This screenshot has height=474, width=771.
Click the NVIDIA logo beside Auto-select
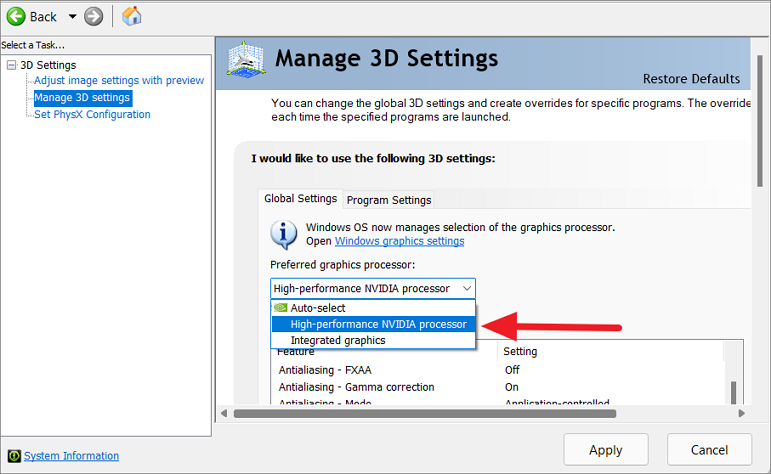tap(280, 308)
